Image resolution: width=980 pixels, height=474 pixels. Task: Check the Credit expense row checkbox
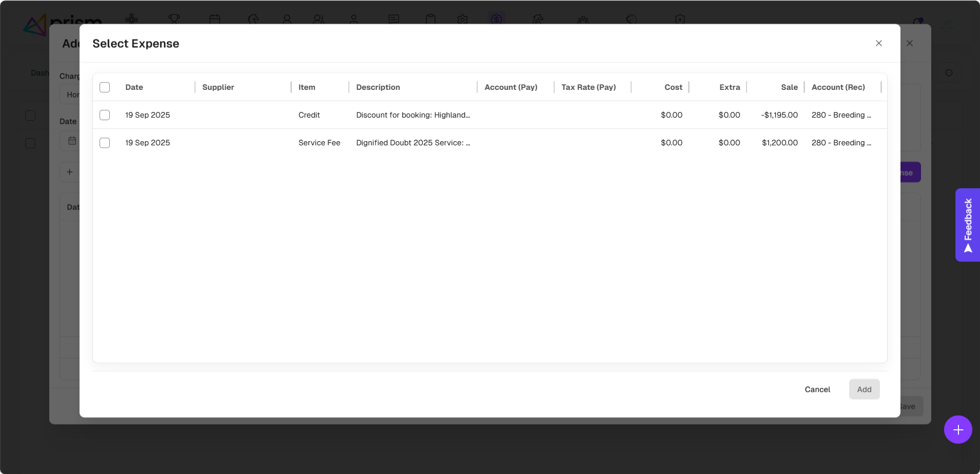(x=105, y=115)
